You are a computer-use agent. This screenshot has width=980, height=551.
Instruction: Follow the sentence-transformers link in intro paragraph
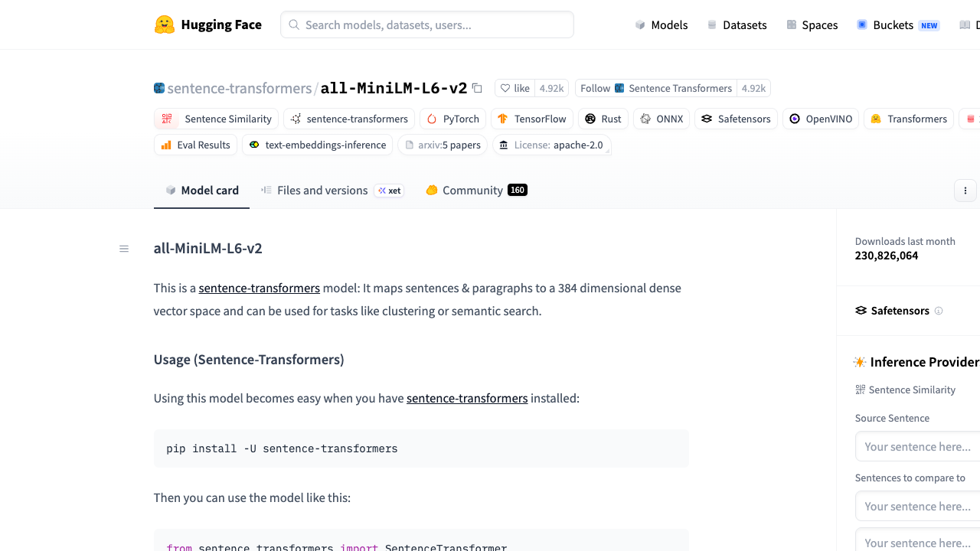tap(260, 288)
